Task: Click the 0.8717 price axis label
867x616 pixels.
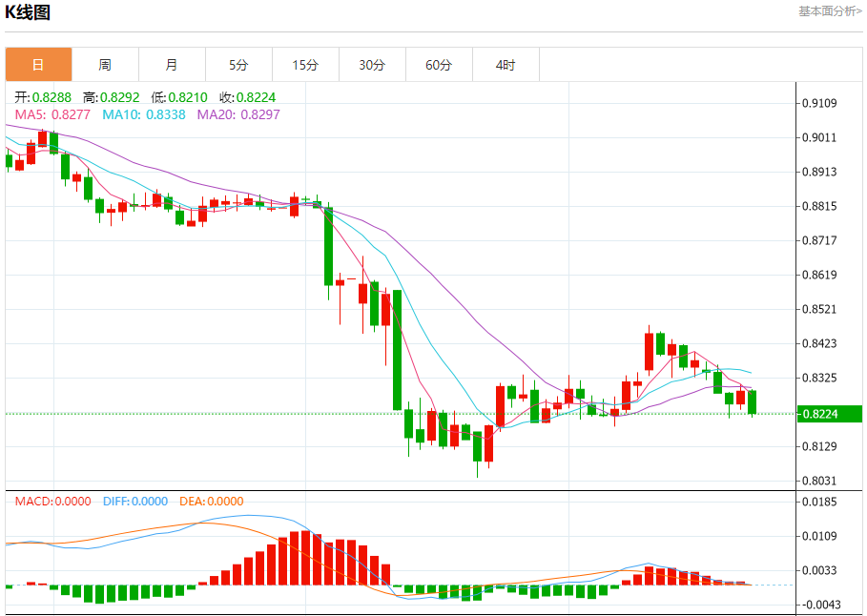Action: 819,240
